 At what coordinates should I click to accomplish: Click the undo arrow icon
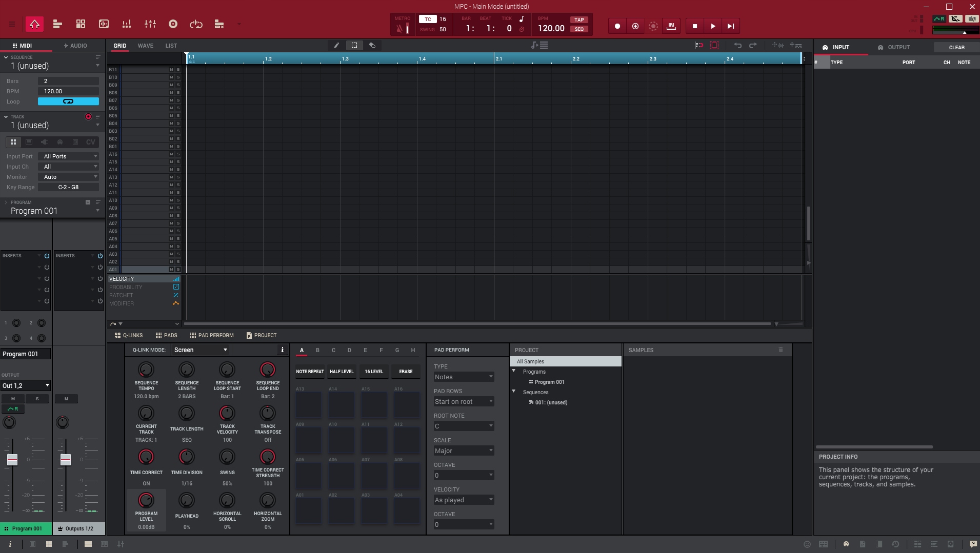pos(737,46)
